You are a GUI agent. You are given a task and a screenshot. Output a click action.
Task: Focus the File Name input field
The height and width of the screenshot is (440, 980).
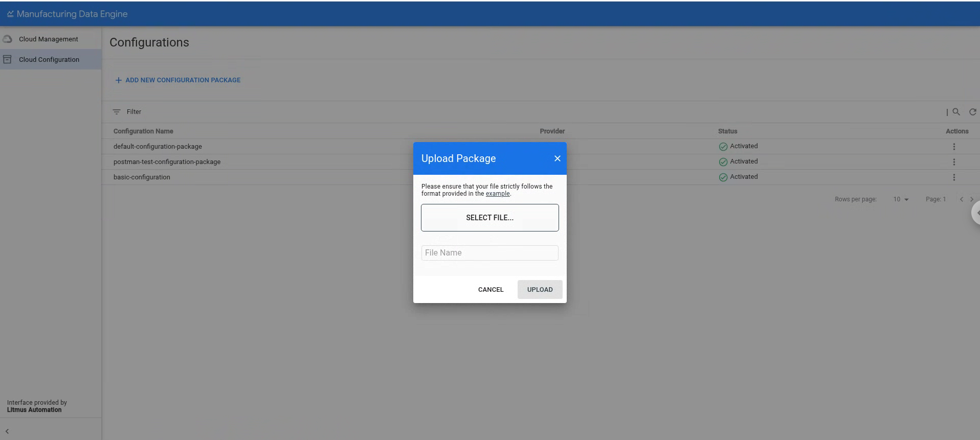point(489,253)
